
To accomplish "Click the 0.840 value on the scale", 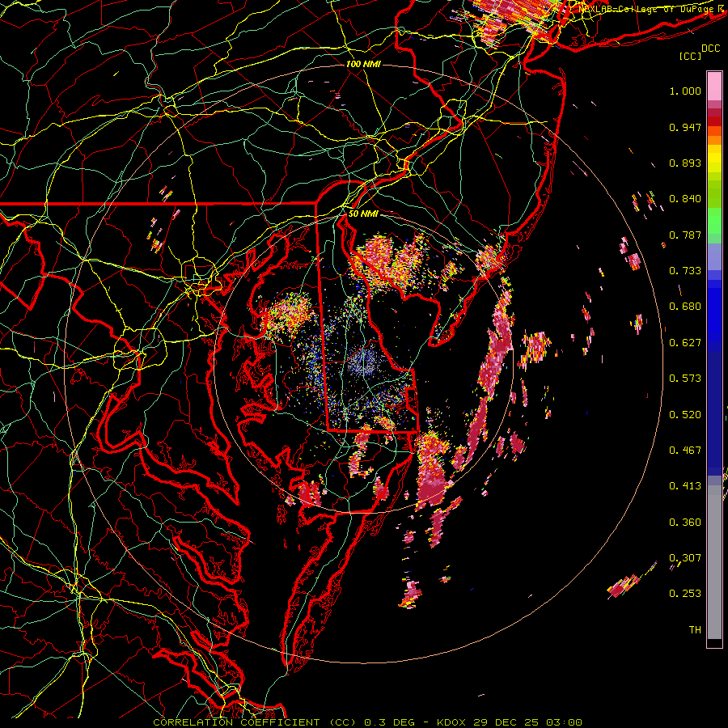I will click(685, 199).
